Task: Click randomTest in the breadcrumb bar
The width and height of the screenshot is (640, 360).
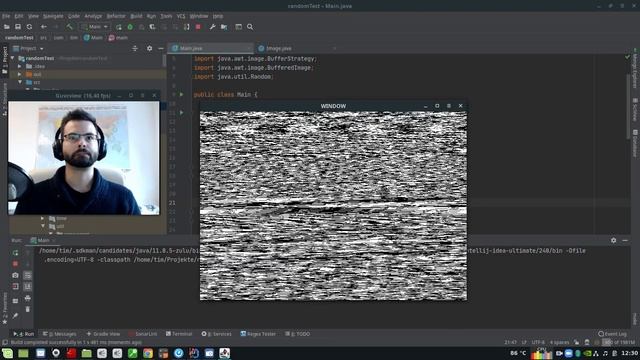Action: [x=19, y=38]
